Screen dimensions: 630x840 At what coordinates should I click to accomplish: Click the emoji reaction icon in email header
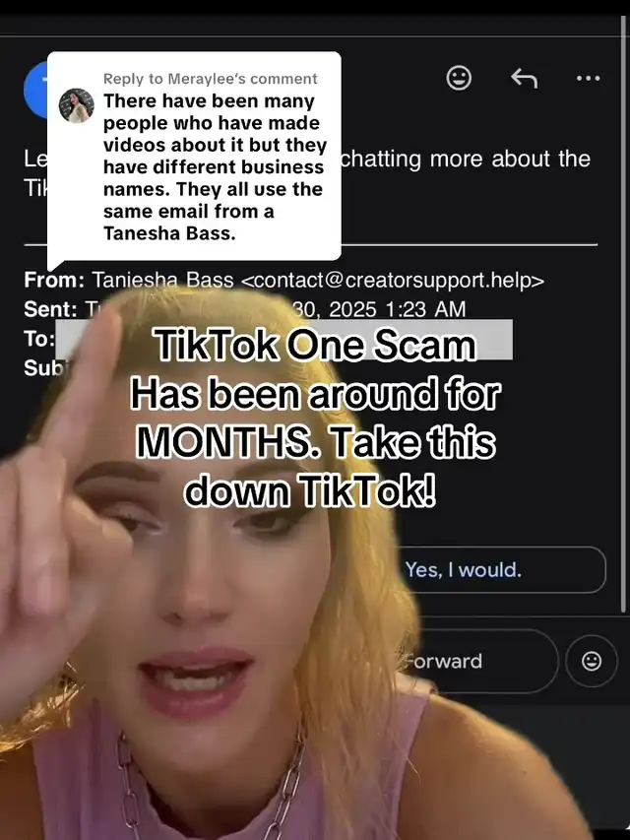tap(459, 78)
